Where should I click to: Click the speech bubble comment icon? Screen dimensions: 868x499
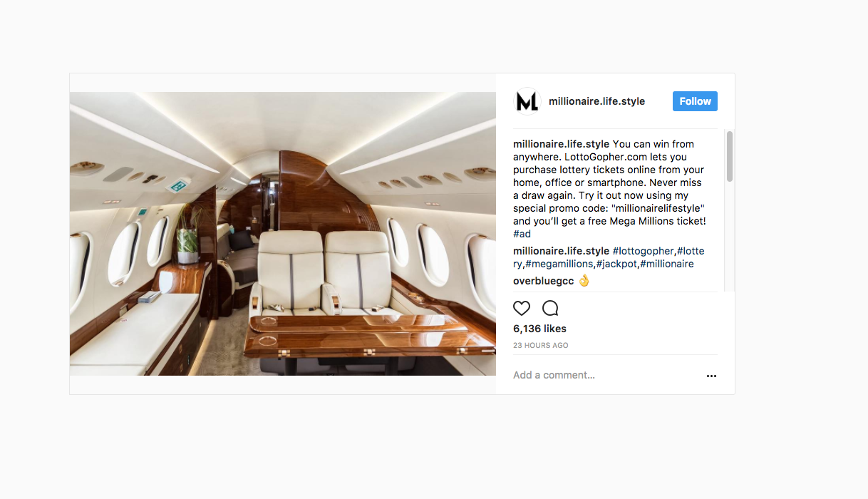click(550, 308)
